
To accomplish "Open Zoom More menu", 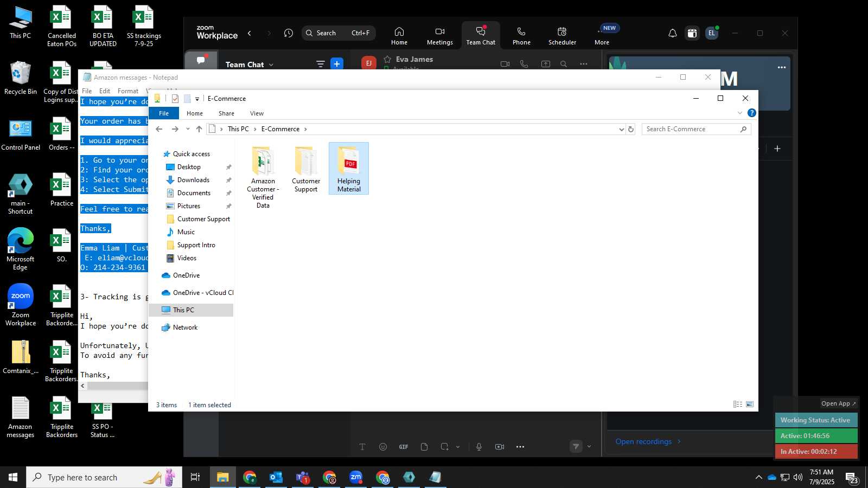I will pyautogui.click(x=602, y=36).
